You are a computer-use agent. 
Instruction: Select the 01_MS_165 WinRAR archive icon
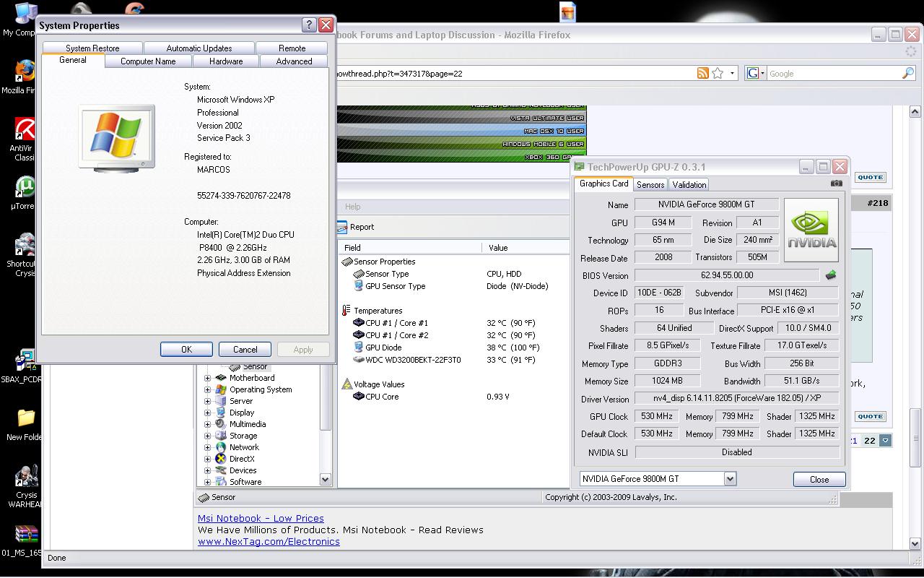coord(26,535)
